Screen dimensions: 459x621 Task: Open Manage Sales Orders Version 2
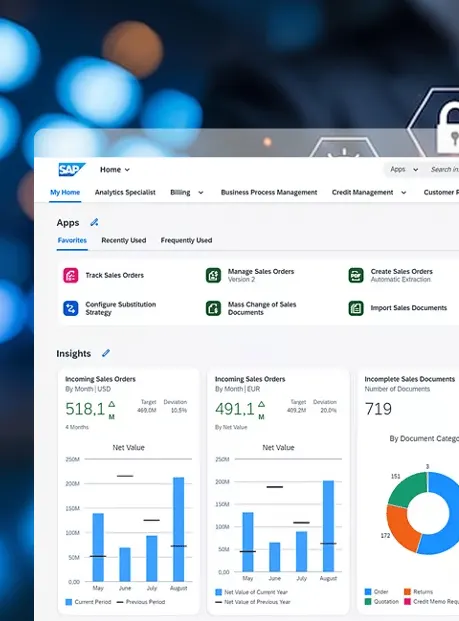[261, 275]
